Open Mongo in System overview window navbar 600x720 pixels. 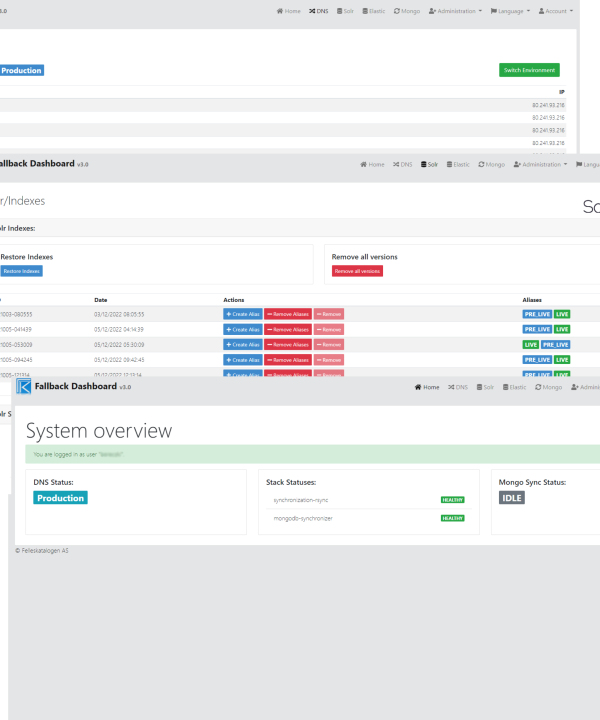(548, 387)
